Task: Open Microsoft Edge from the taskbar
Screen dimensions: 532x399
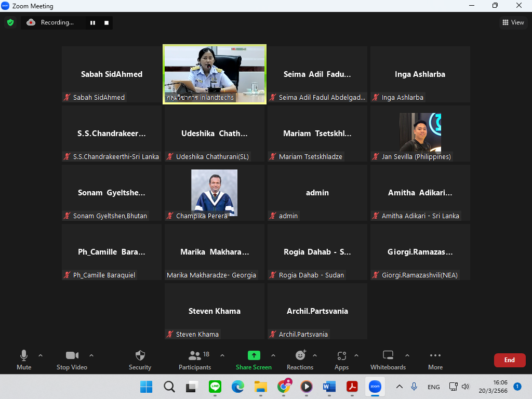Action: pyautogui.click(x=238, y=387)
